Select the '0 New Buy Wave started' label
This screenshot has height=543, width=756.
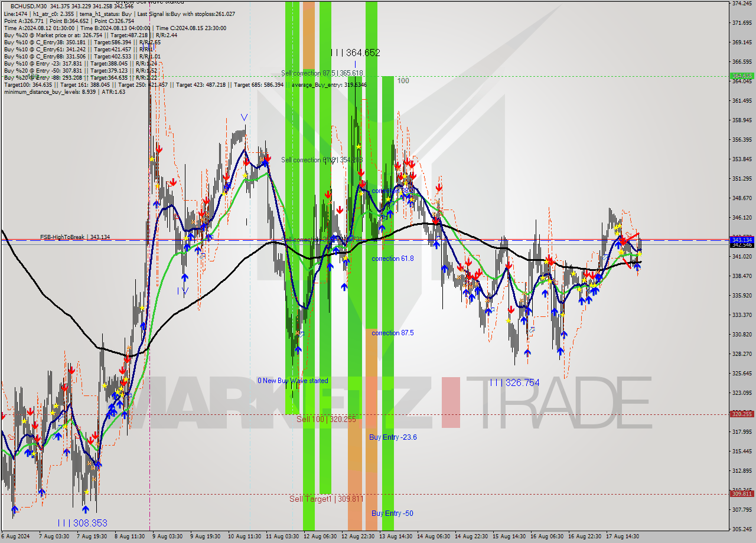click(x=293, y=381)
